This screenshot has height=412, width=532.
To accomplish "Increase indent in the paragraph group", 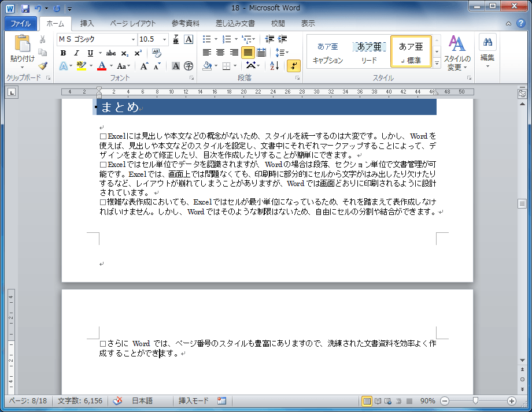I will click(282, 39).
